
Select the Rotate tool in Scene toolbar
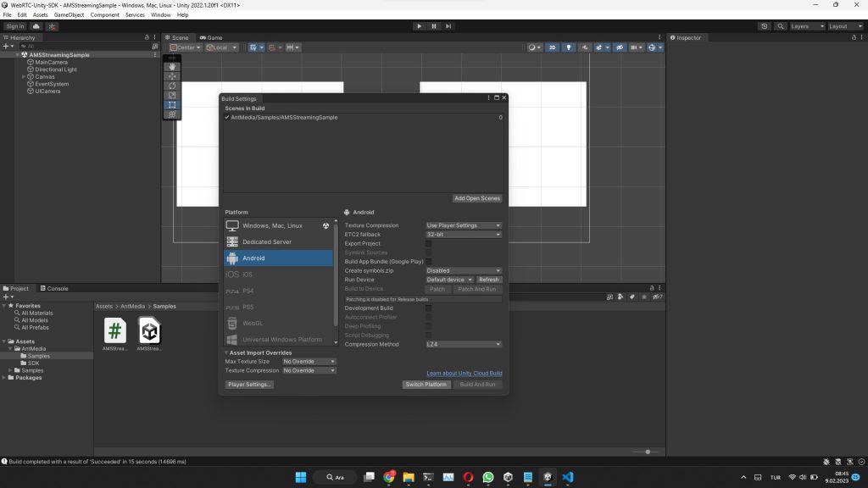tap(172, 86)
